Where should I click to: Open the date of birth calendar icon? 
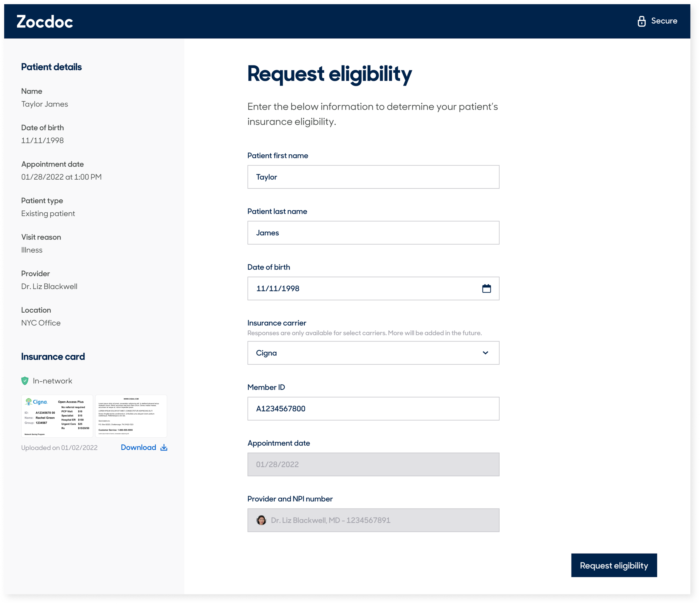[486, 288]
